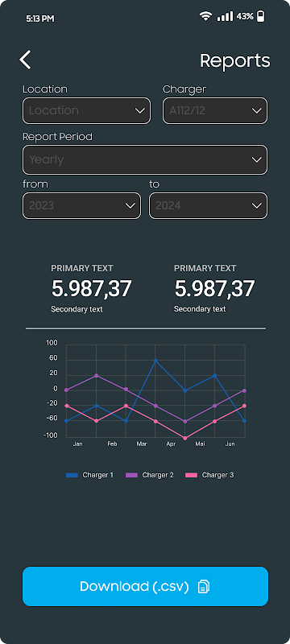This screenshot has width=290, height=644.
Task: Toggle Charger 3 pink legend item
Action: coord(209,475)
